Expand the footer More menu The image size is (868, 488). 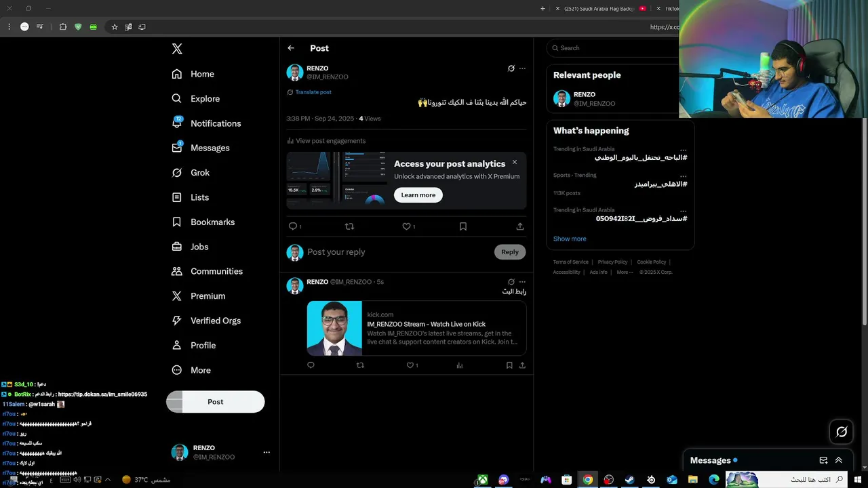pos(625,272)
